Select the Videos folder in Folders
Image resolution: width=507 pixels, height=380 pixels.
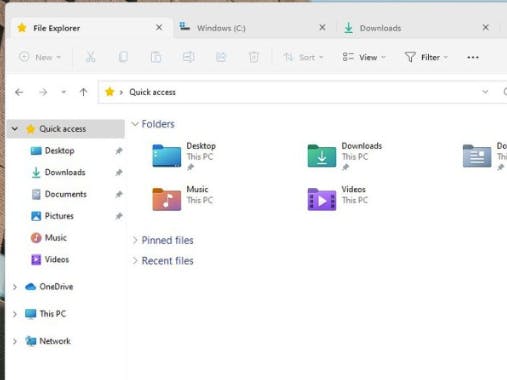337,199
